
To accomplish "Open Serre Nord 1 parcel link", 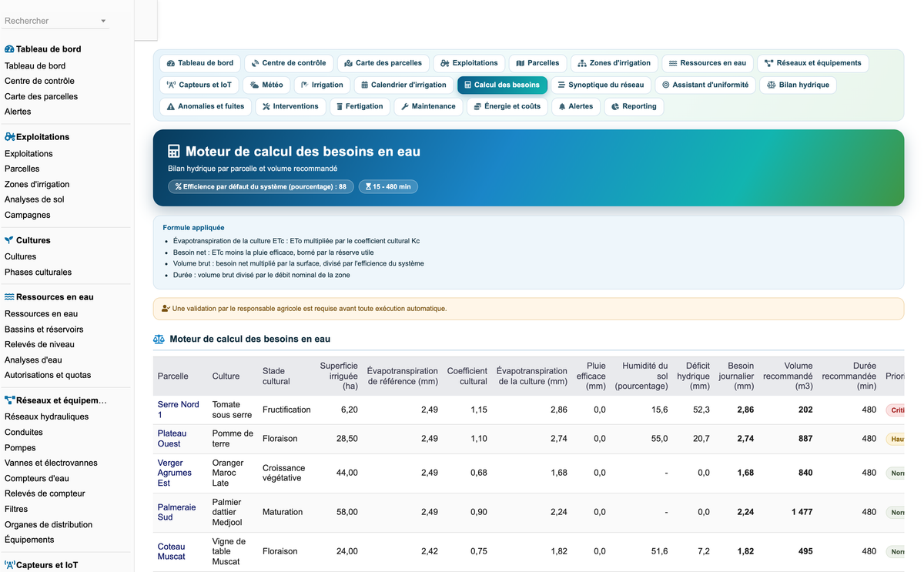I will click(x=179, y=410).
